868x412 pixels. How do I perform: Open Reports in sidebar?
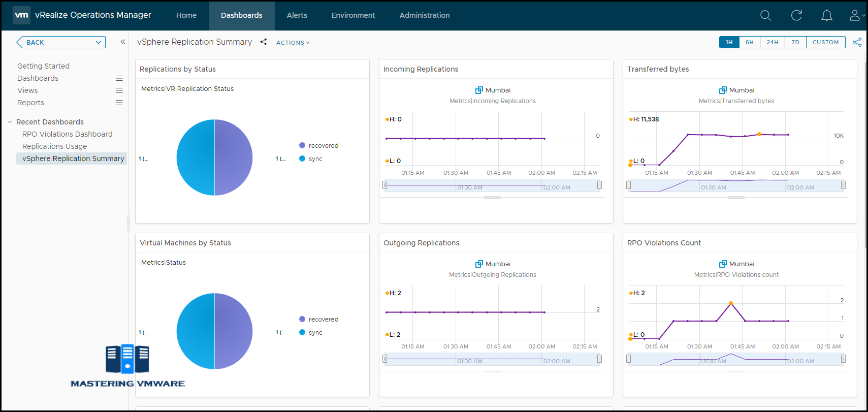(30, 103)
